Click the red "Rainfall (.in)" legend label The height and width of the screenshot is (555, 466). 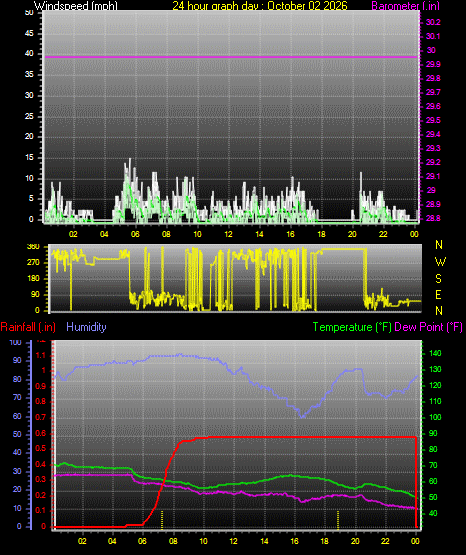point(28,327)
